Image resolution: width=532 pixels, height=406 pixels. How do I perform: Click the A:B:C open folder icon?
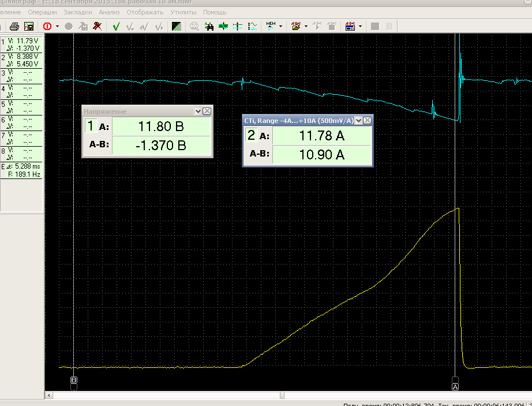pyautogui.click(x=296, y=26)
